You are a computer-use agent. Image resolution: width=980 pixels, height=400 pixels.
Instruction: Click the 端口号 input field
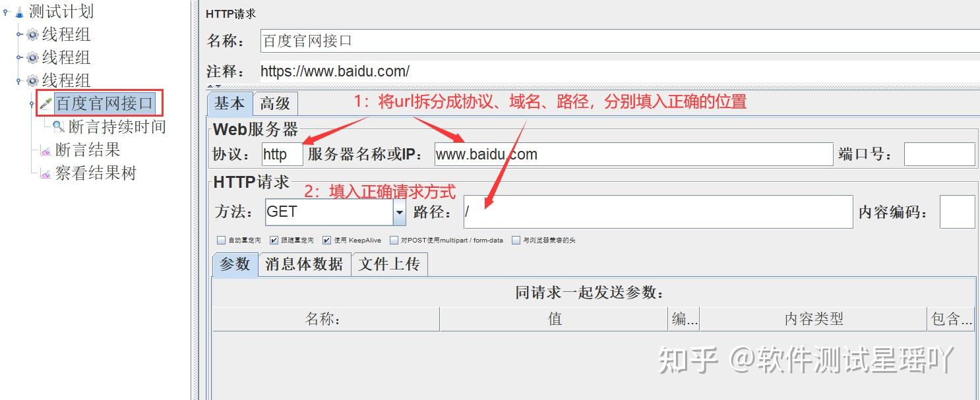[939, 154]
